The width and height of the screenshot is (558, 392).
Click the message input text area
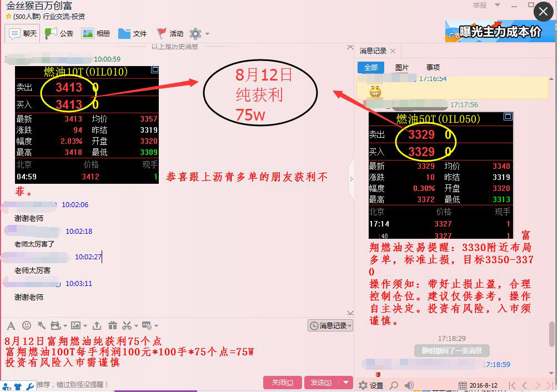[177, 353]
